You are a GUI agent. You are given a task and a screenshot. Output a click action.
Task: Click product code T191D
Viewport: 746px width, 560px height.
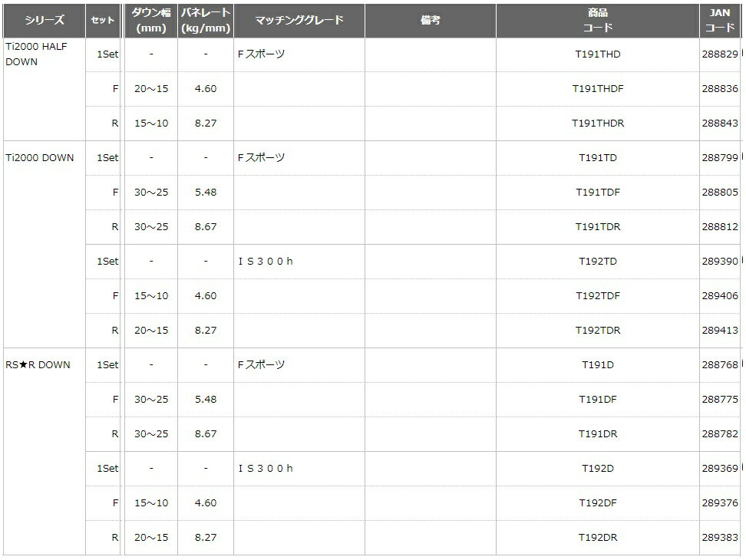[x=597, y=365]
